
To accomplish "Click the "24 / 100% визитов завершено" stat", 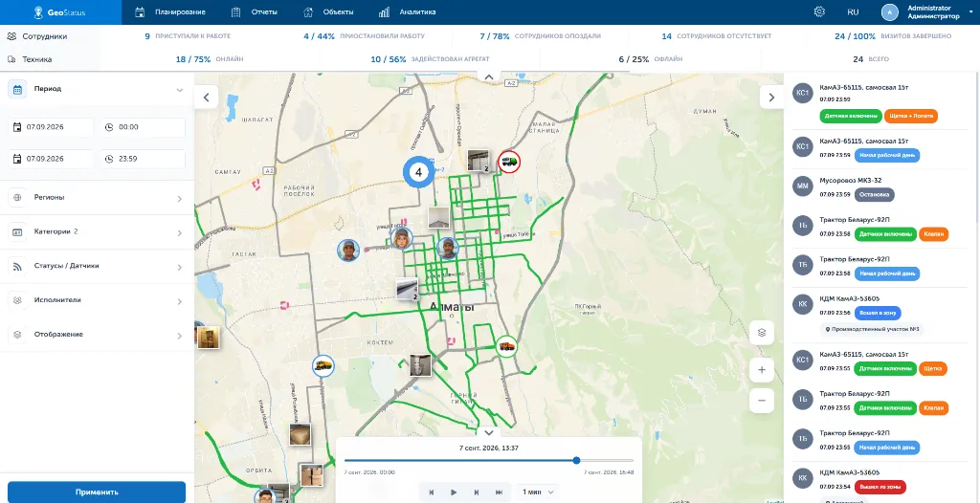I will pyautogui.click(x=893, y=36).
